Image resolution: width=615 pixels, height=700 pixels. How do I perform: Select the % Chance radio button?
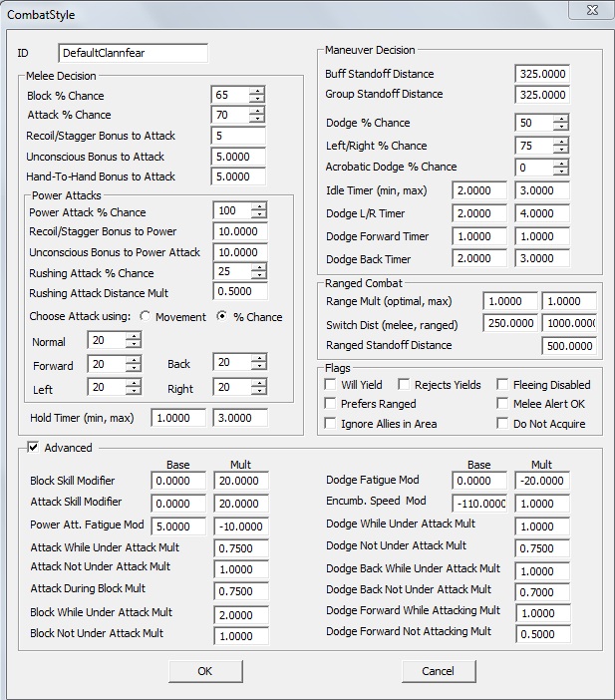click(222, 316)
